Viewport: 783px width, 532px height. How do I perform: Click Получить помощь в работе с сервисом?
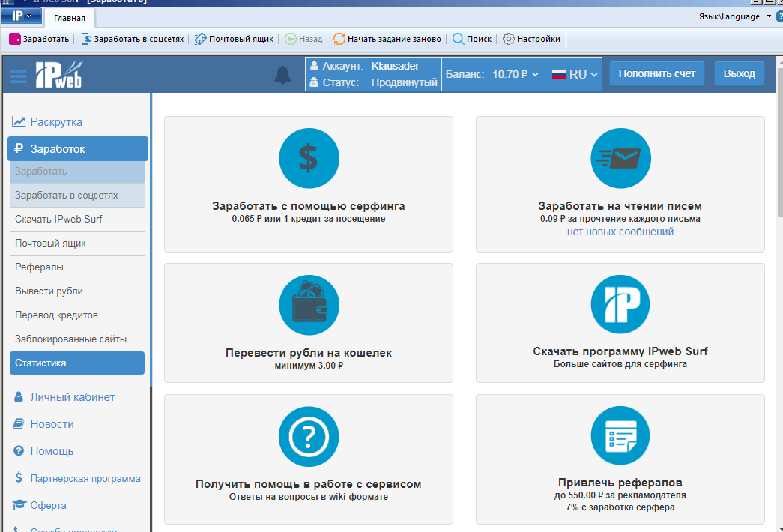[309, 484]
